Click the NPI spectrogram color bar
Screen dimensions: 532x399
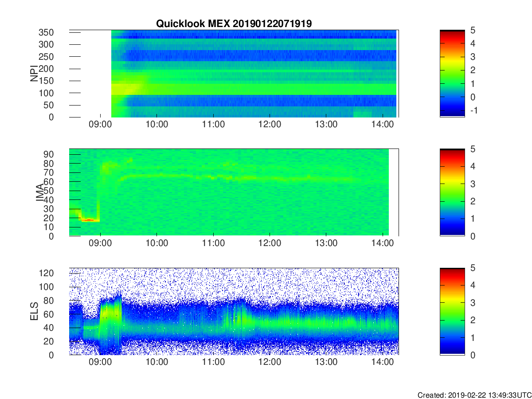click(x=452, y=74)
